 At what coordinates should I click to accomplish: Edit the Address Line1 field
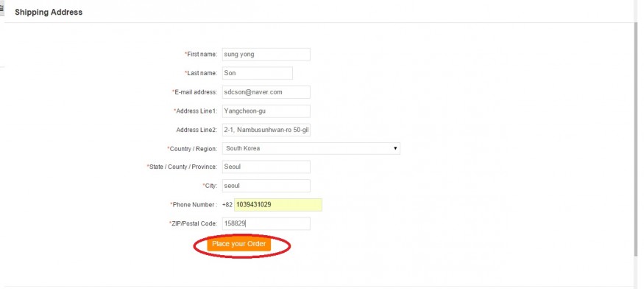[x=266, y=111]
